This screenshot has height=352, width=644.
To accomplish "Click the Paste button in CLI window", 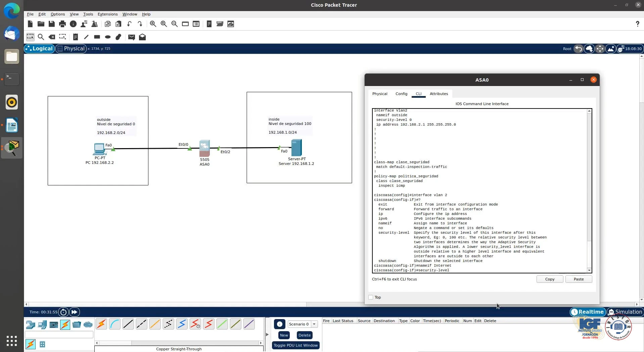I will (x=579, y=279).
